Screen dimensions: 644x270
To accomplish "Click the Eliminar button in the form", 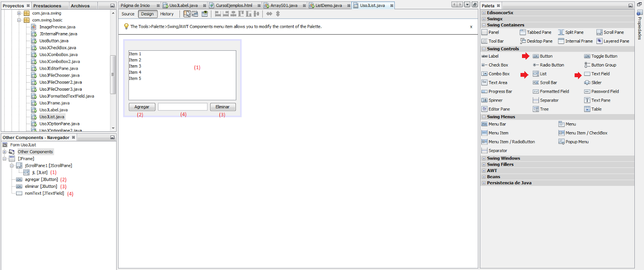I will coord(223,107).
